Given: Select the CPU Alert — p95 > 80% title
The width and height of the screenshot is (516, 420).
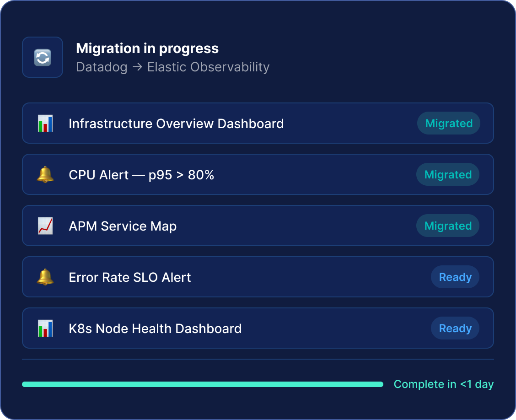Looking at the screenshot, I should (141, 175).
